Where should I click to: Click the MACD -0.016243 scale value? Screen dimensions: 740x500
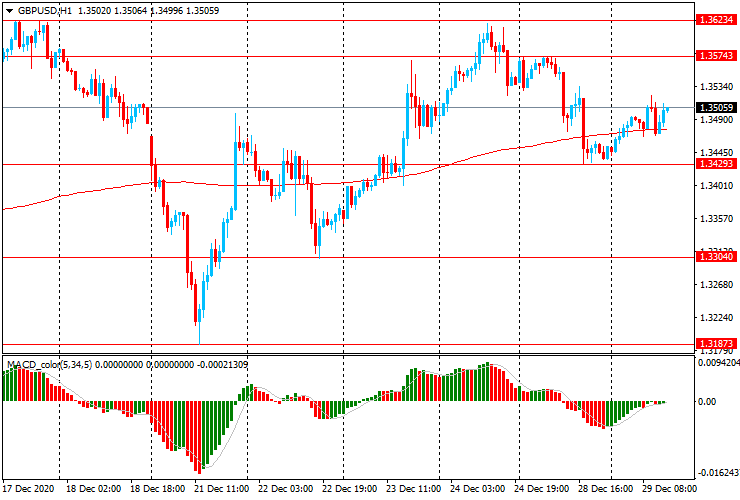coord(718,473)
